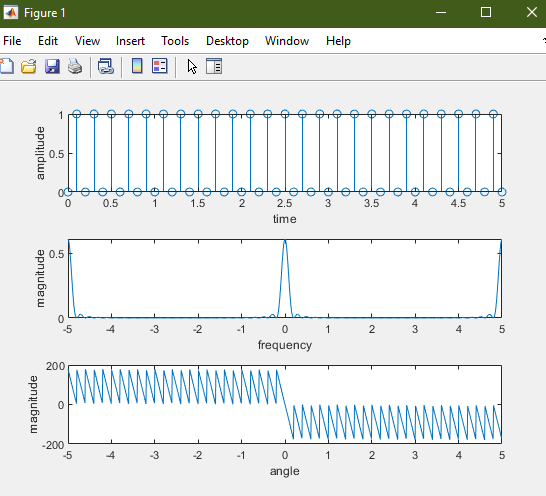Click inside the stem plot axes

point(285,153)
